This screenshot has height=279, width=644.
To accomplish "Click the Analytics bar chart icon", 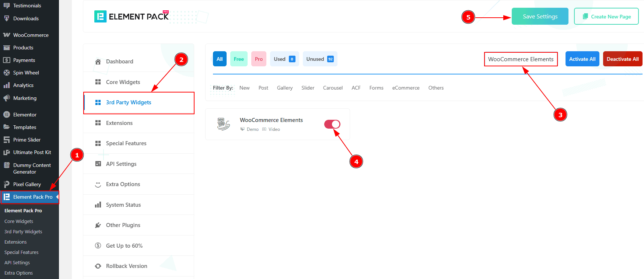I will (7, 85).
